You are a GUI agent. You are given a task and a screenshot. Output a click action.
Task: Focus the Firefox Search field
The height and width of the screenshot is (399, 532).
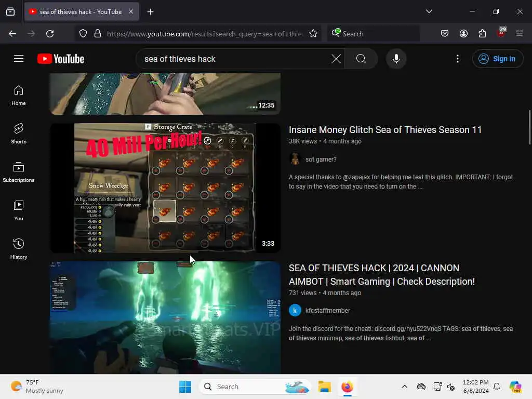pyautogui.click(x=373, y=34)
